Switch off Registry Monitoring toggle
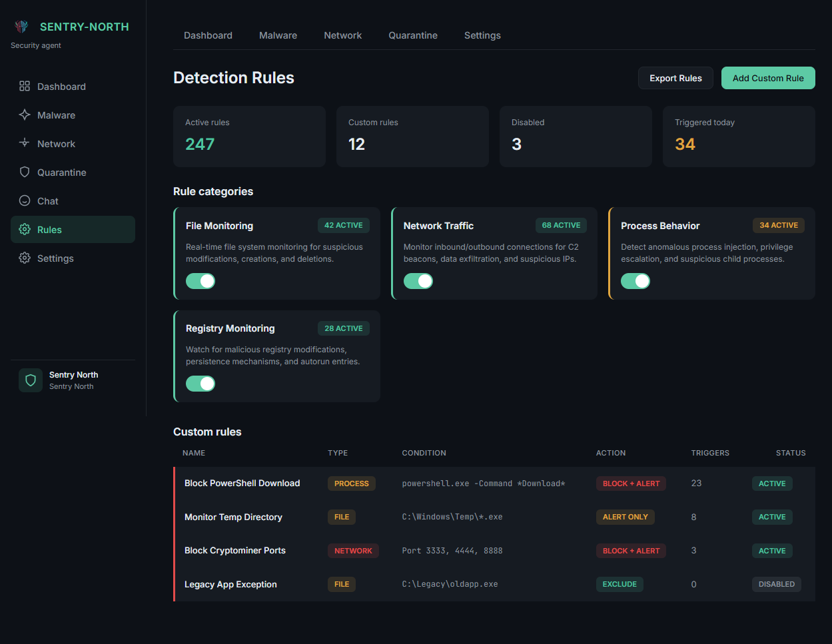The height and width of the screenshot is (644, 832). (x=201, y=384)
